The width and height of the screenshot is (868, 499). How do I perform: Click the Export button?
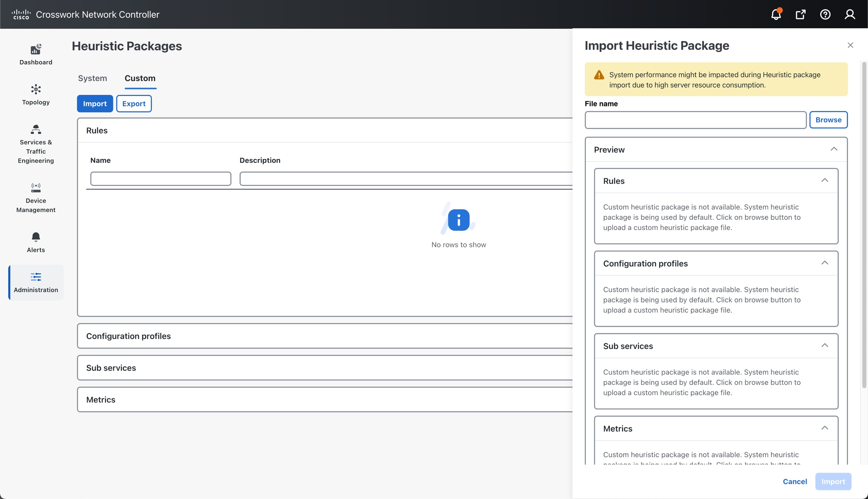pyautogui.click(x=134, y=104)
